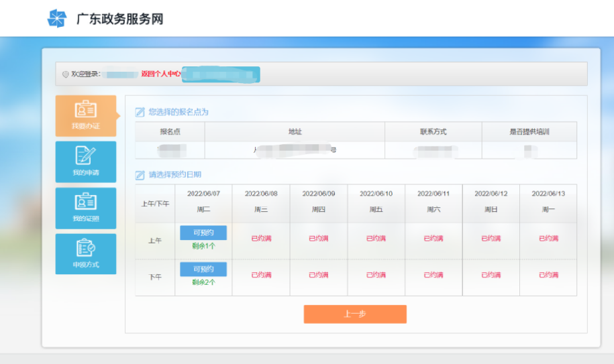Click the 广东政务服务网 site title

119,19
